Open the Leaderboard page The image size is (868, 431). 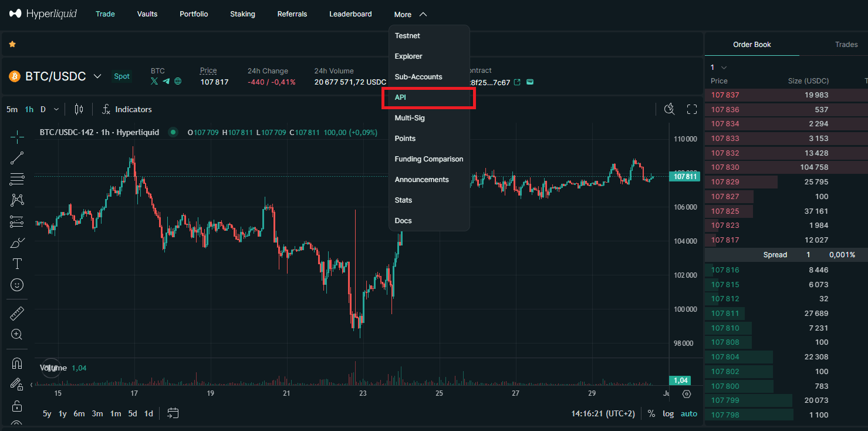[x=350, y=14]
